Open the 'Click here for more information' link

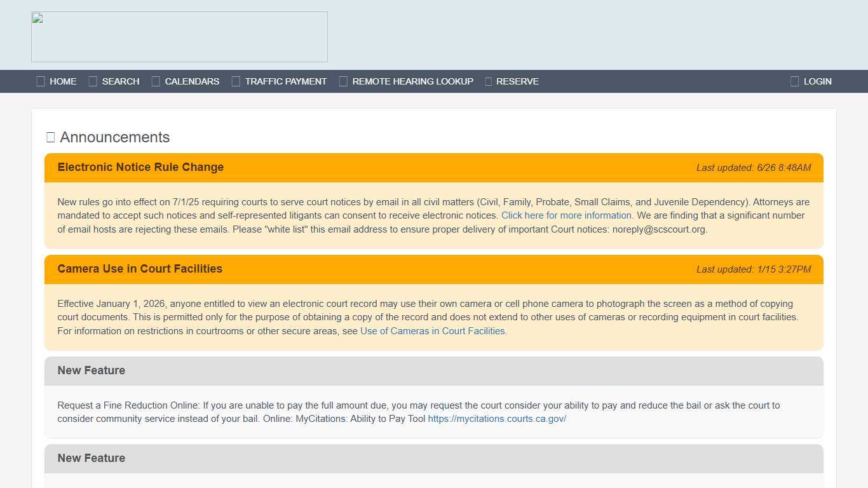[566, 215]
